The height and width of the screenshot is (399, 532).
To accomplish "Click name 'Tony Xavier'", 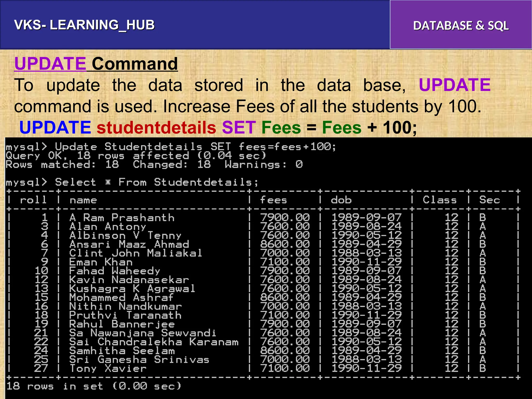I will coord(108,368).
